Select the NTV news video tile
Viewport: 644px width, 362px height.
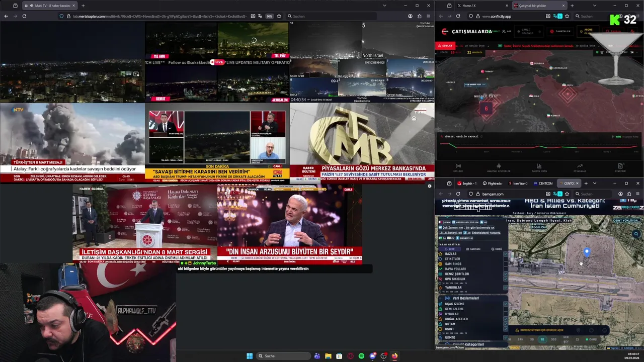[72, 143]
